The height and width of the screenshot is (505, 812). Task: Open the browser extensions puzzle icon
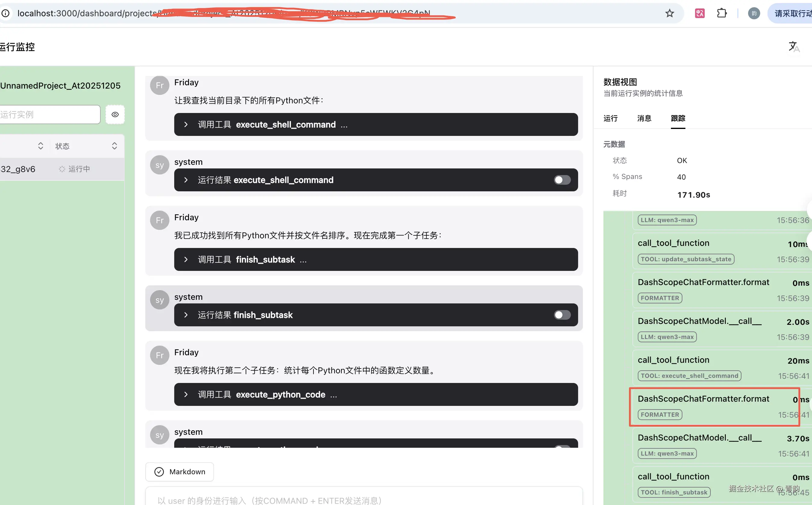(x=722, y=13)
